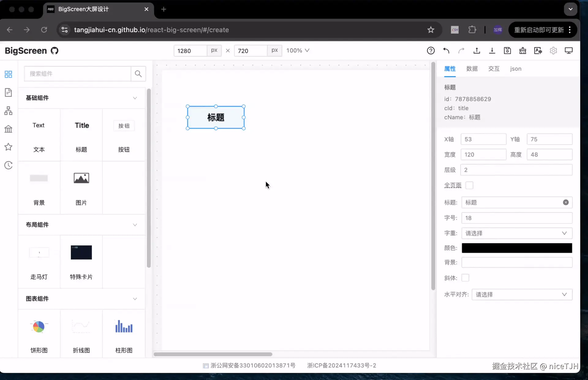Toggle the 全页面 checkbox
This screenshot has height=380, width=588.
[x=469, y=185]
